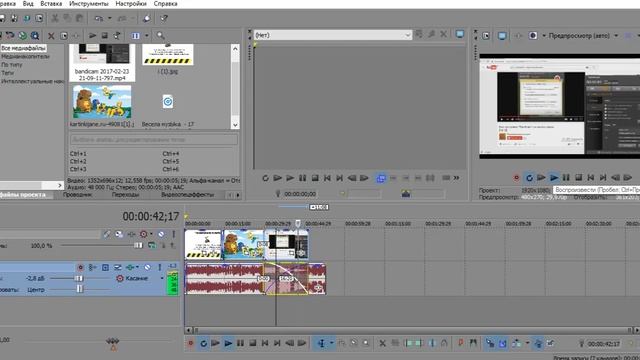This screenshot has height=360, width=640.
Task: Toggle loop playback in video preview
Action: click(529, 178)
